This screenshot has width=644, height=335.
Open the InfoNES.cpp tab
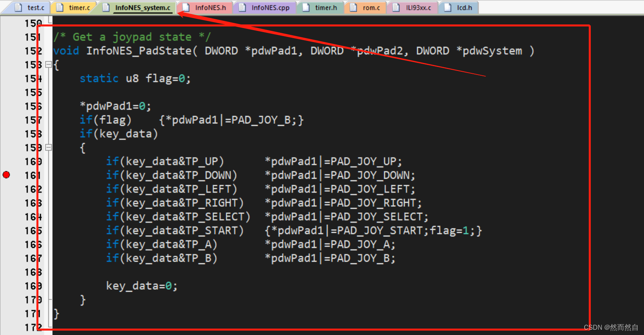(264, 8)
